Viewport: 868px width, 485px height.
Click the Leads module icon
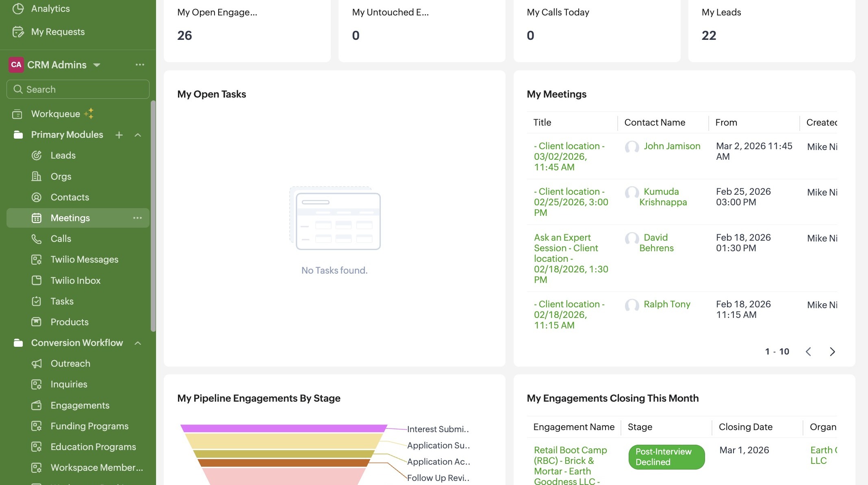tap(37, 155)
